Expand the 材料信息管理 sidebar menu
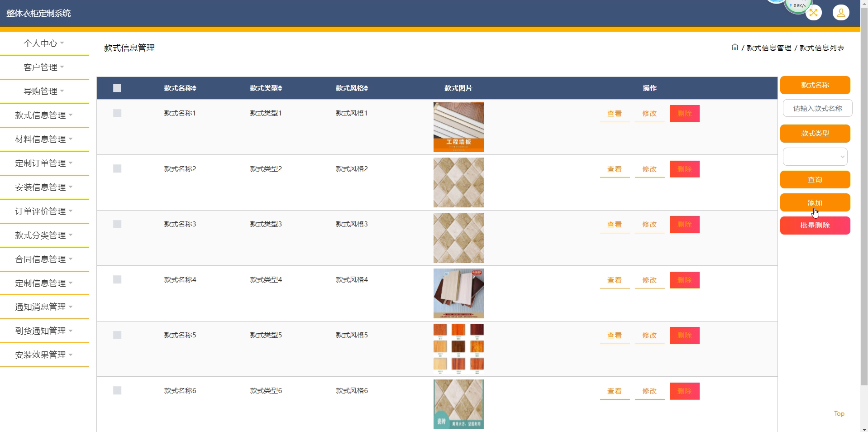 (44, 139)
